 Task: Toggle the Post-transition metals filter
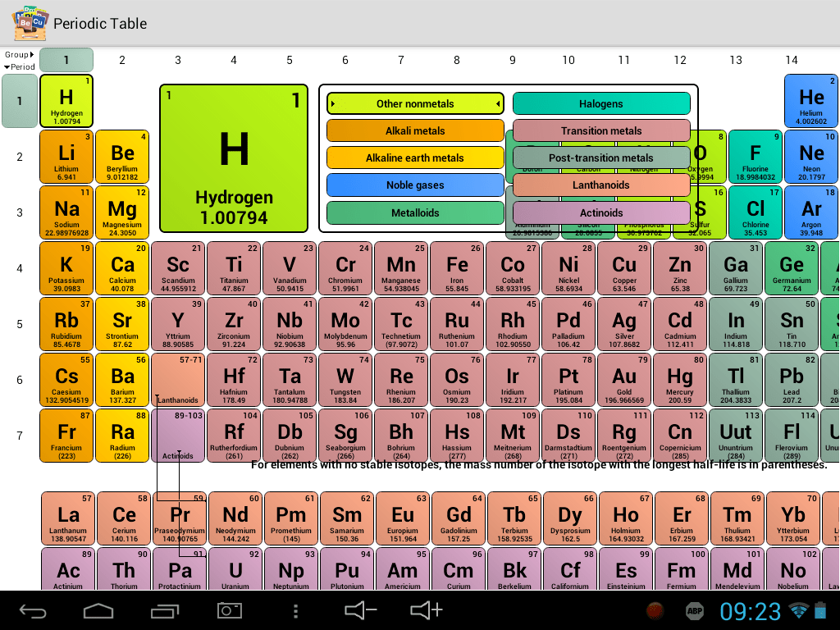601,158
